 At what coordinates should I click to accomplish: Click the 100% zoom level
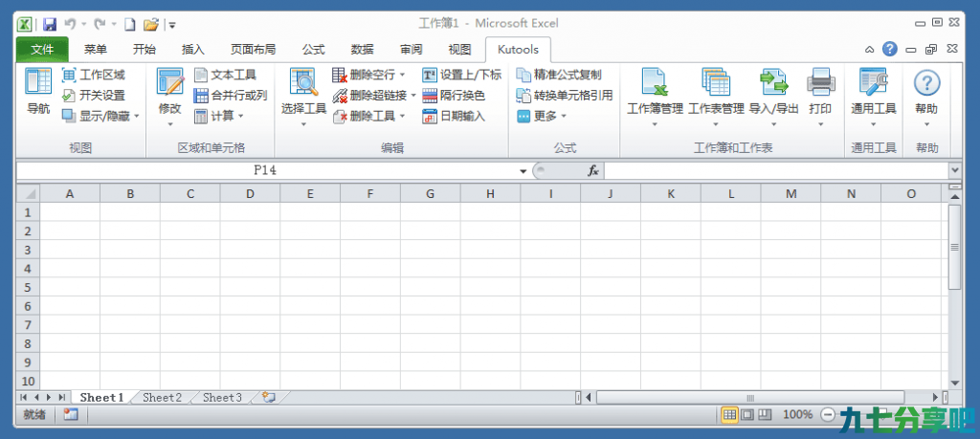pyautogui.click(x=797, y=414)
